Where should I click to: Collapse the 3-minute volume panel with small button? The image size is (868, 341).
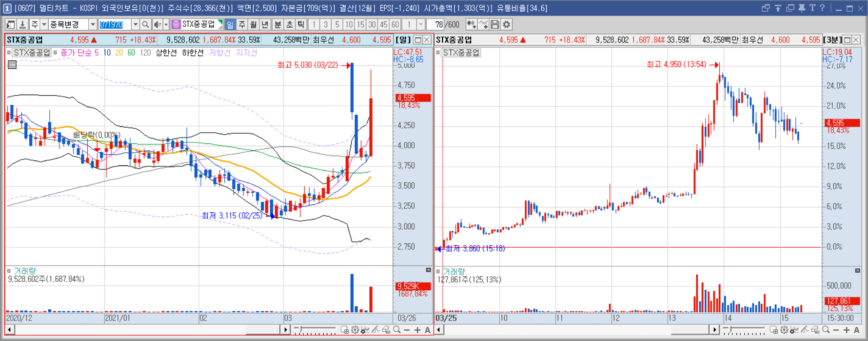tap(858, 270)
